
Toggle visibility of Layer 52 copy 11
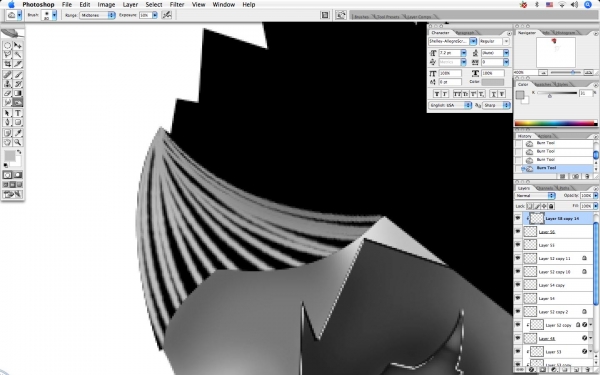[x=518, y=258]
